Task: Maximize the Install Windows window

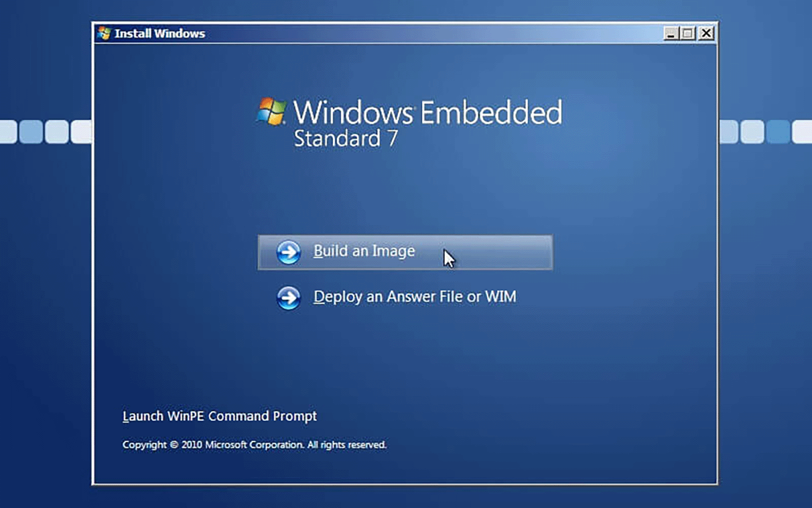Action: coord(688,34)
